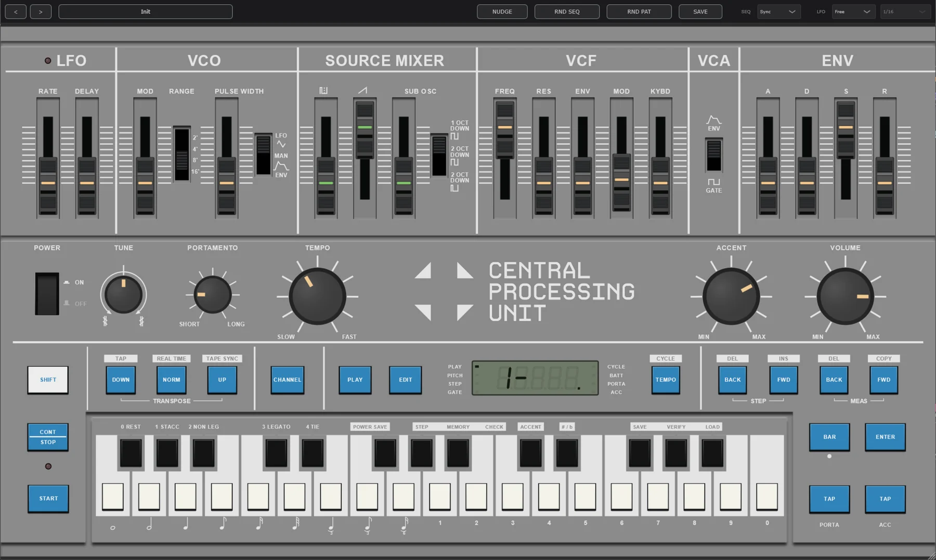Click the transpose UP button

pos(222,380)
